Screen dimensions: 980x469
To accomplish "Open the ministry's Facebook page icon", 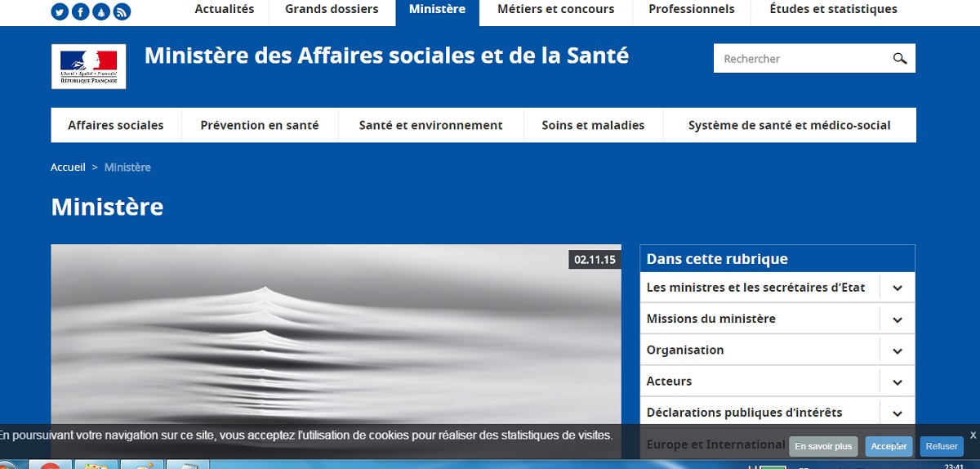I will pos(81,11).
